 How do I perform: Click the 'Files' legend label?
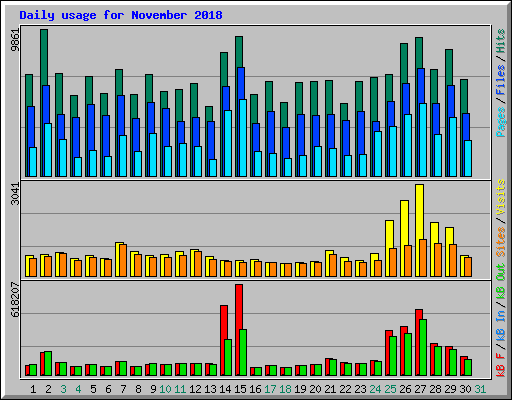tap(501, 80)
